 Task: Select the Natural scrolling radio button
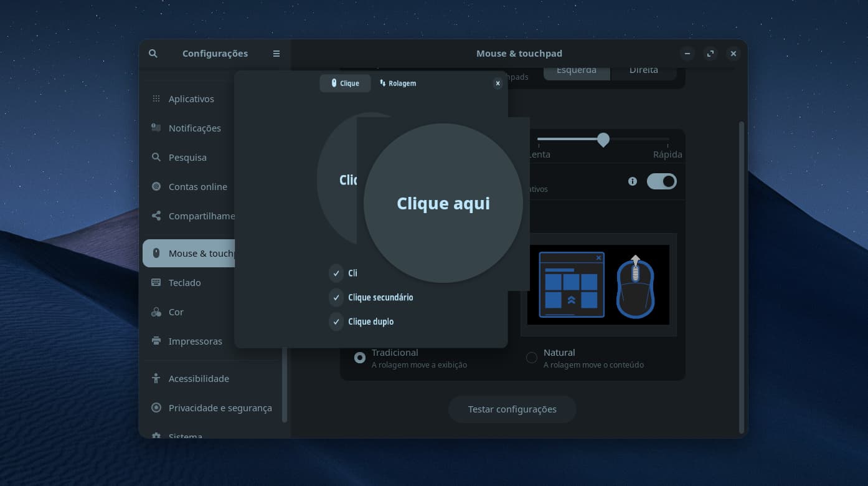[532, 358]
